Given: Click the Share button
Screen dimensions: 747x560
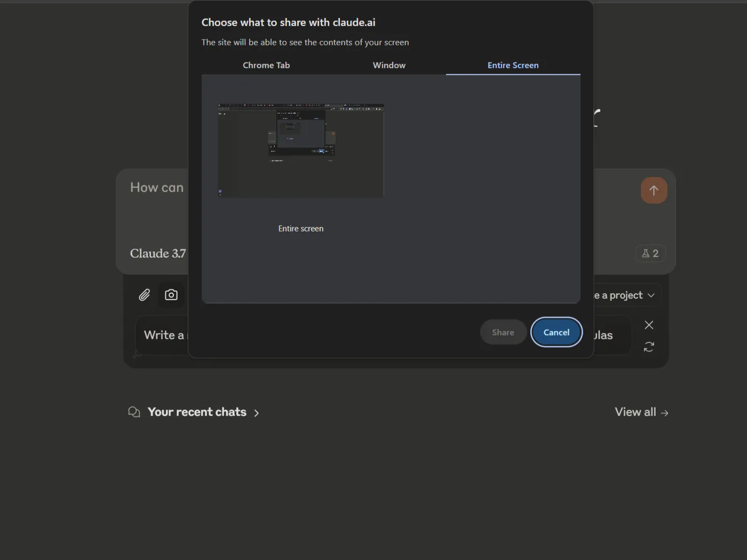Looking at the screenshot, I should click(503, 332).
